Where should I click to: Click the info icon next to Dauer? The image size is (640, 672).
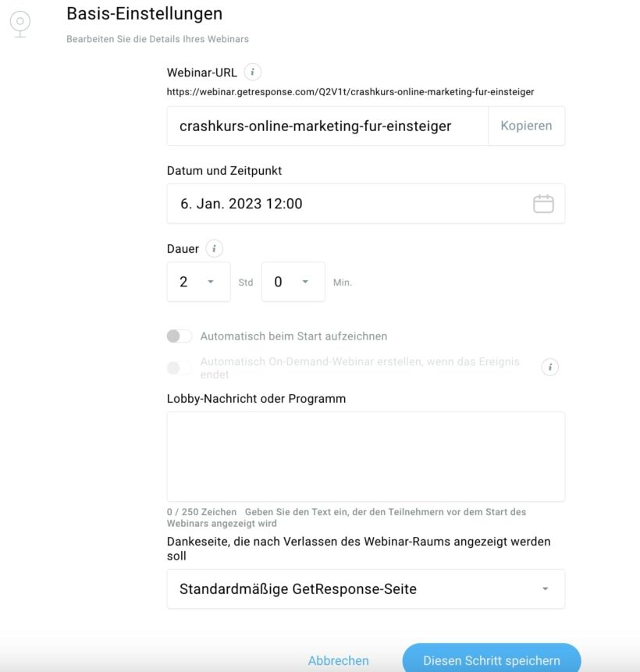click(x=214, y=249)
